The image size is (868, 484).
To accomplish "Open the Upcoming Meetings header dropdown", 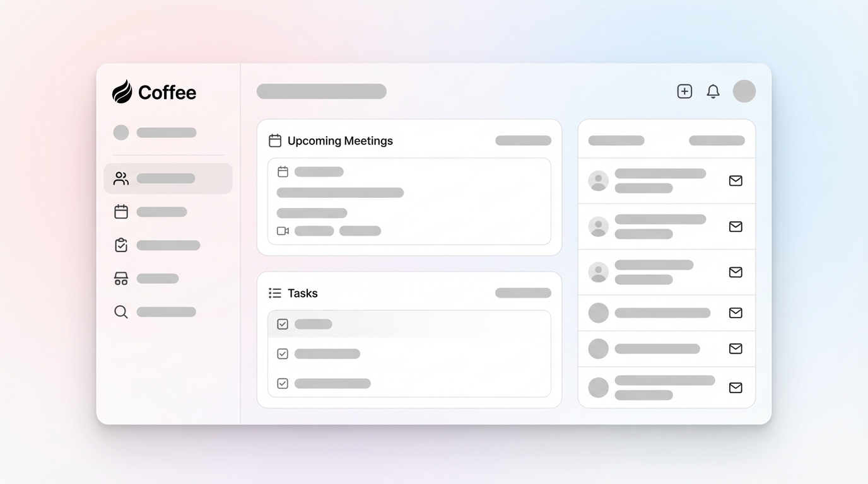I will click(523, 140).
